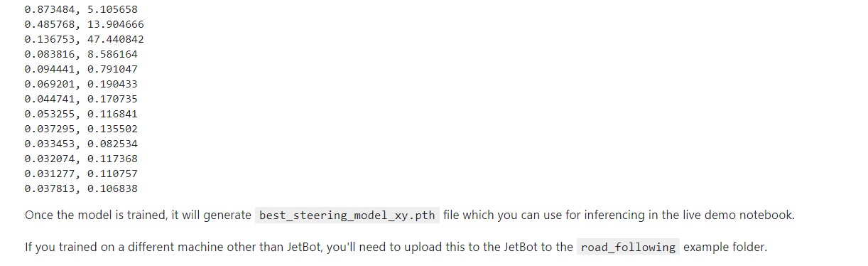Click output line 0.136753, 47.440842

tap(84, 40)
